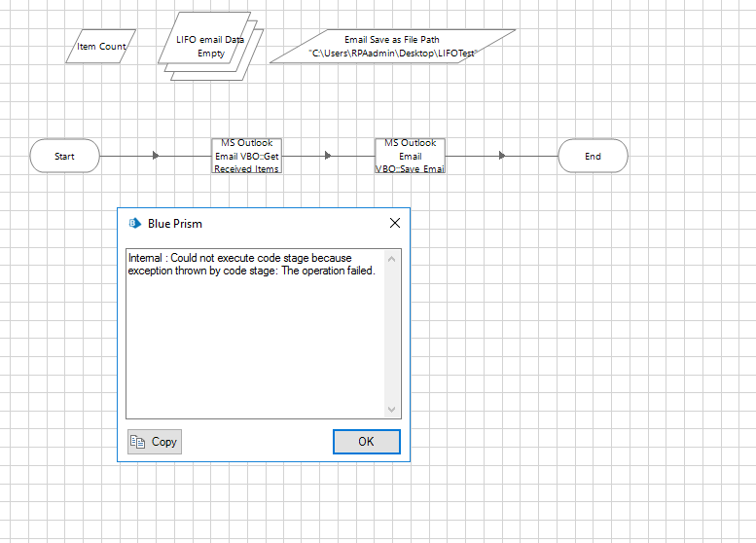Select the Start stage
The width and height of the screenshot is (756, 543).
64,156
